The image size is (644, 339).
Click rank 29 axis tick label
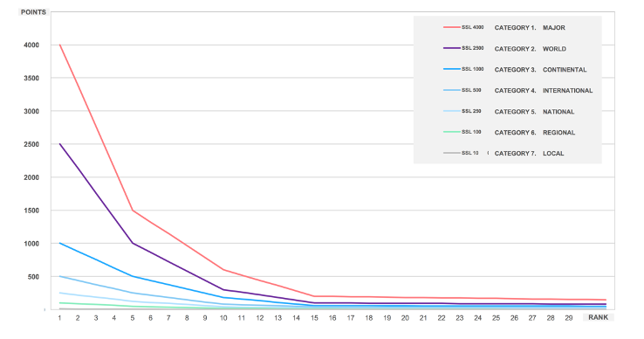[568, 318]
